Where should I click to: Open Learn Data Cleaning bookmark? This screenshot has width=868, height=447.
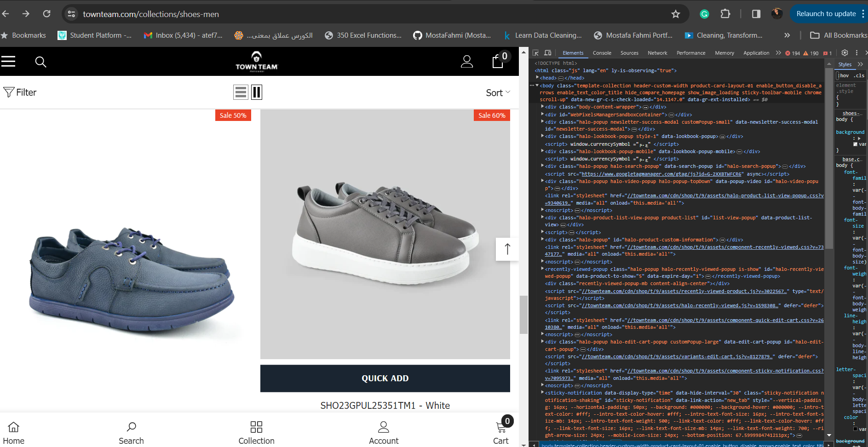click(x=542, y=35)
